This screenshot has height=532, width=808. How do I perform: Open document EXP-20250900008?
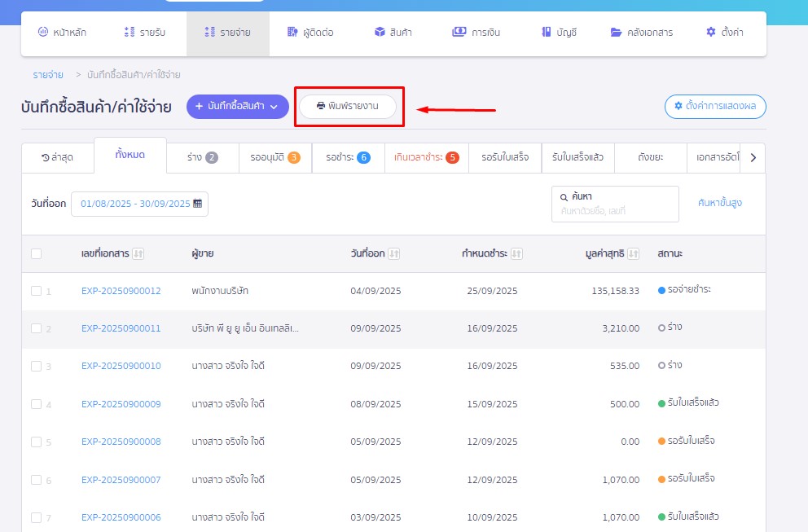click(121, 442)
